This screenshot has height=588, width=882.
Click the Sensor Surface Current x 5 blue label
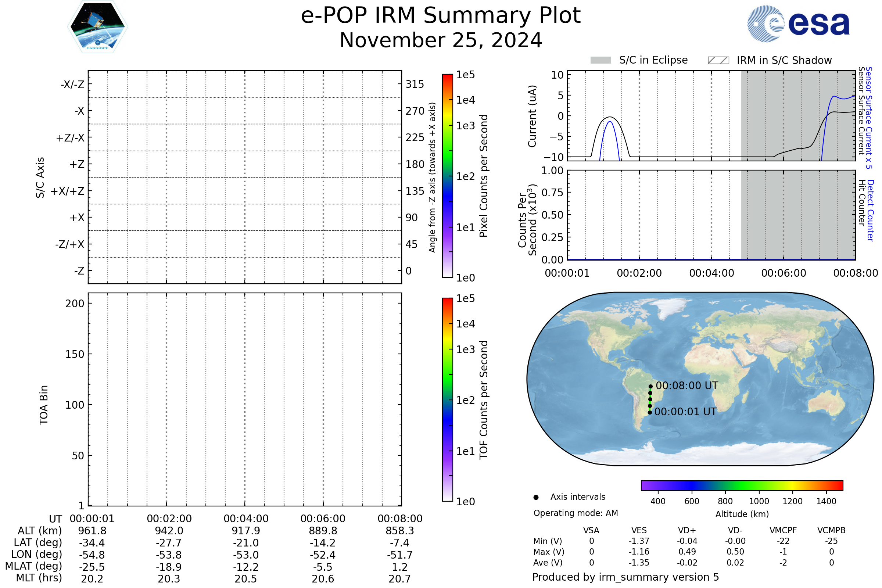point(869,118)
